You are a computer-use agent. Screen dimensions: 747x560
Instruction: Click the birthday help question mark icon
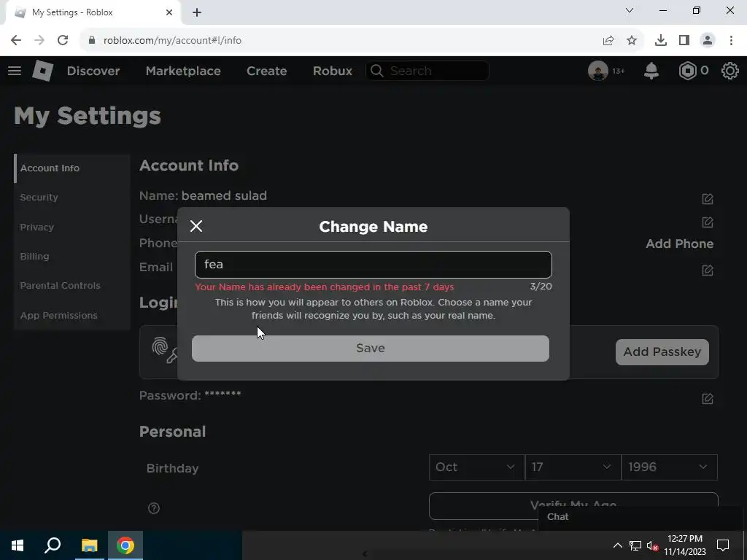[154, 508]
